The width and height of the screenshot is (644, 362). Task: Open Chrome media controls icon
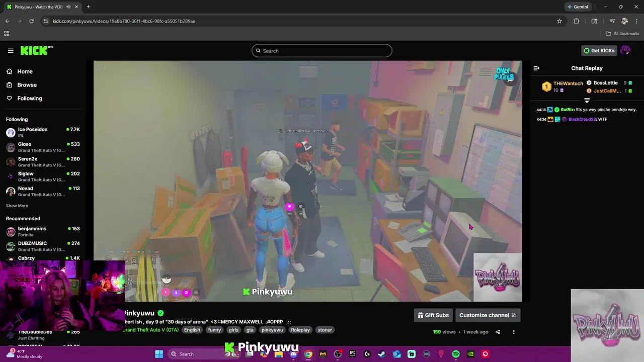click(612, 21)
